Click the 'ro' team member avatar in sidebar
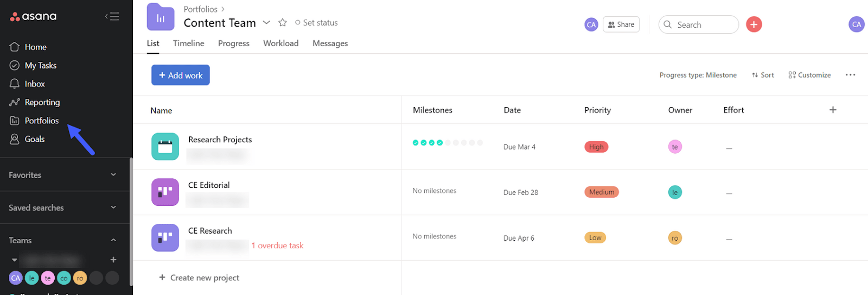868x295 pixels. [x=80, y=278]
